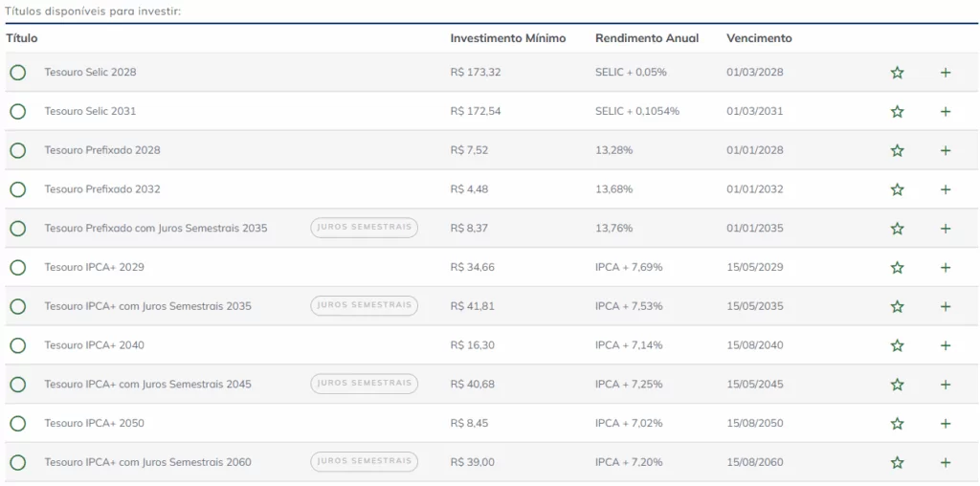Click the star for Tesouro IPCA+ 2040
Viewport: 980px width, 486px height.
point(897,345)
